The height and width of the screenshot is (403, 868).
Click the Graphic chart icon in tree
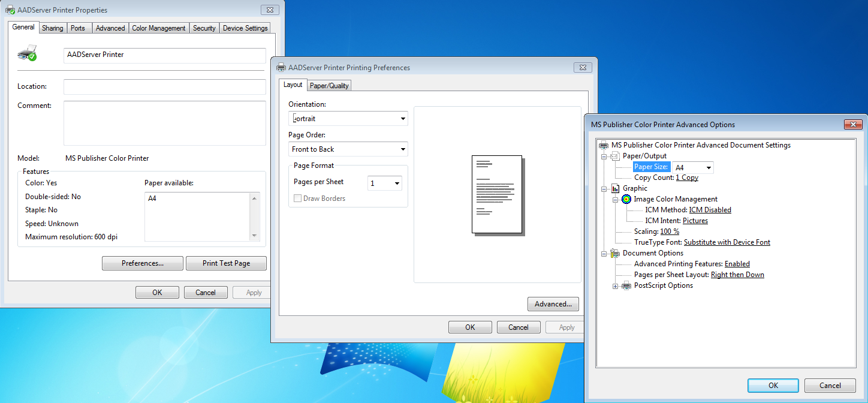coord(615,188)
